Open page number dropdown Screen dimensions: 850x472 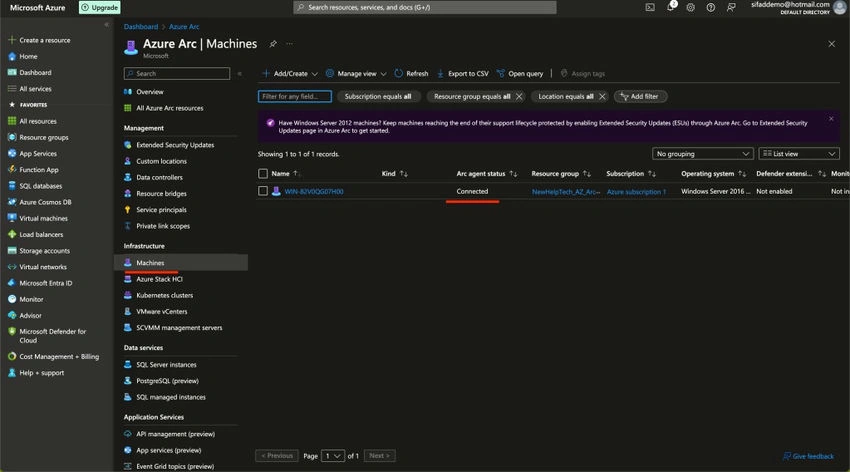pos(333,456)
